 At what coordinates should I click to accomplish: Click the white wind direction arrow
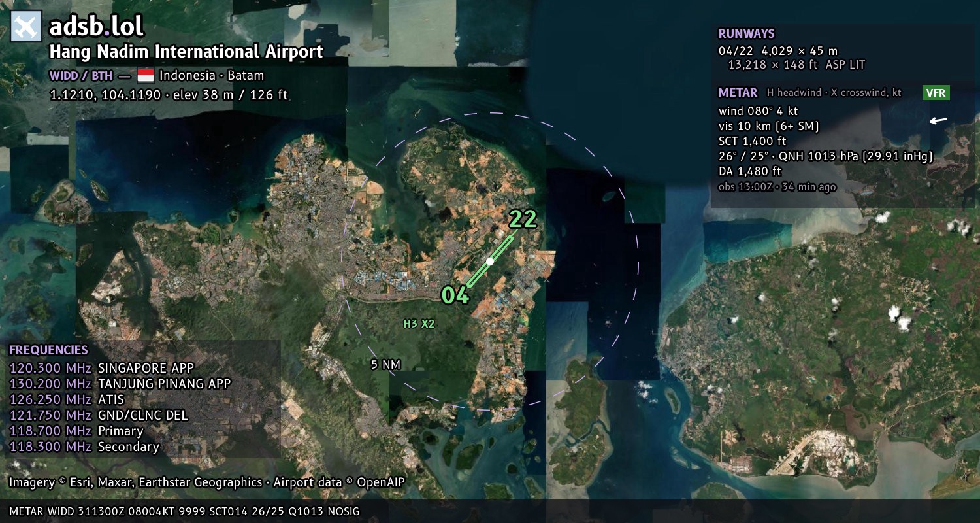click(x=938, y=120)
